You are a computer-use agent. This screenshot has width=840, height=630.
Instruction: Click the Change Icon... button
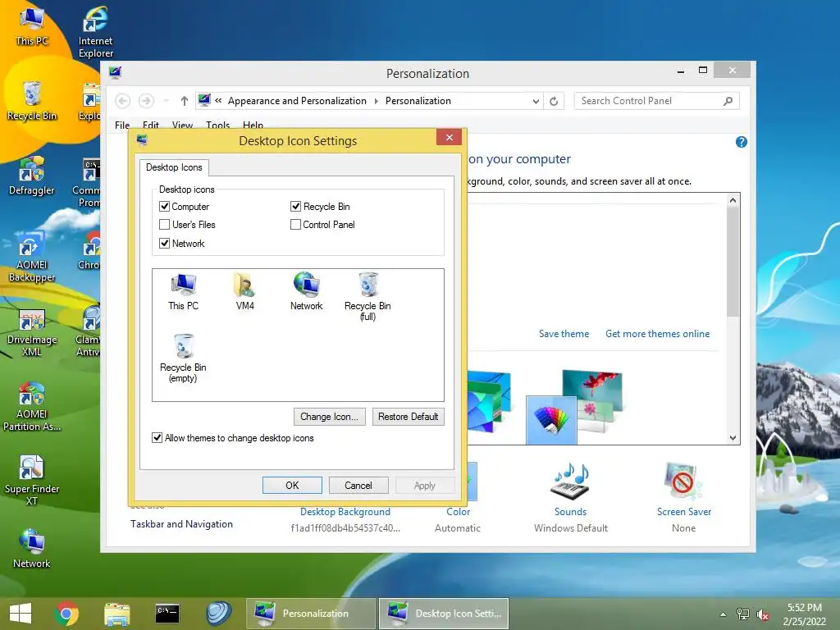[330, 416]
